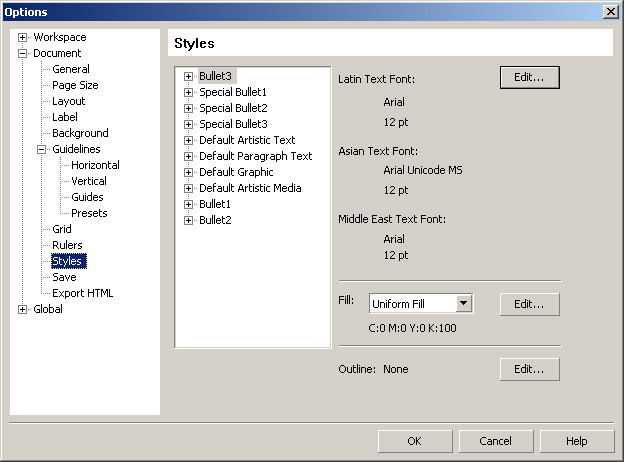Select Rulers in the Document tree
The width and height of the screenshot is (624, 462).
tap(67, 245)
